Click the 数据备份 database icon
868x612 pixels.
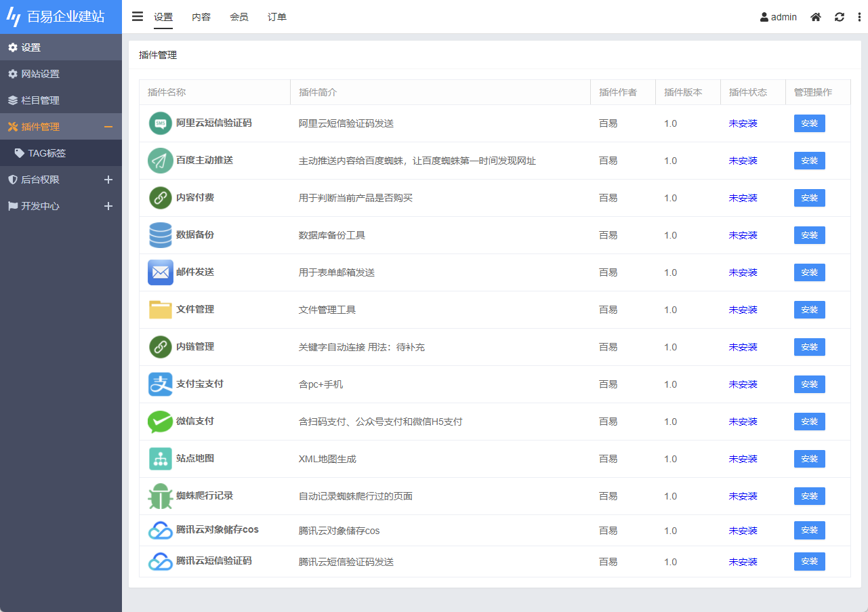[161, 235]
